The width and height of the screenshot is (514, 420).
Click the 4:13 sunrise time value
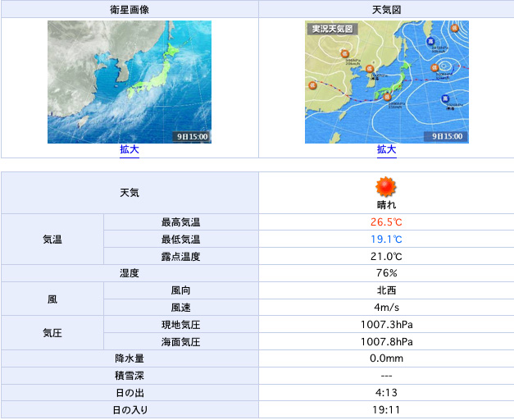point(386,392)
